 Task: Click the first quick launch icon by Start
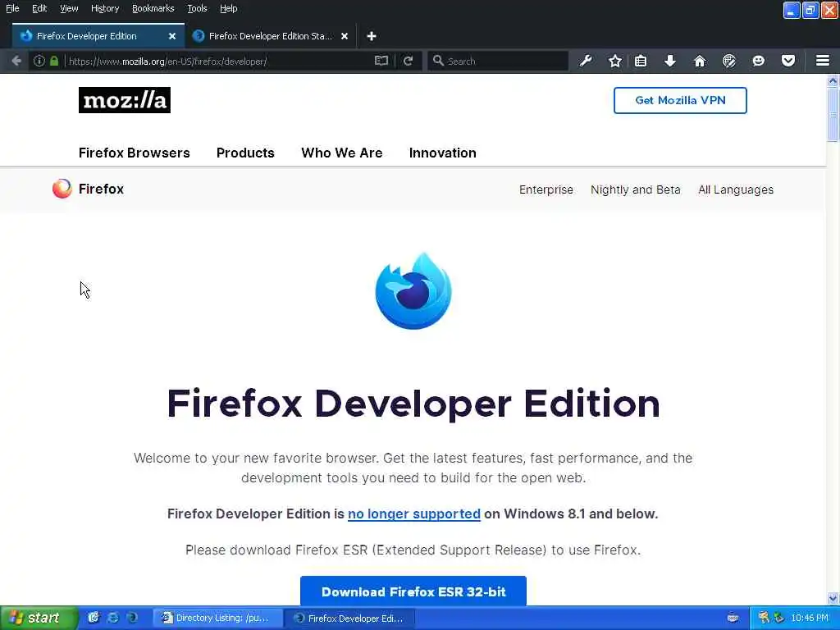pyautogui.click(x=94, y=618)
